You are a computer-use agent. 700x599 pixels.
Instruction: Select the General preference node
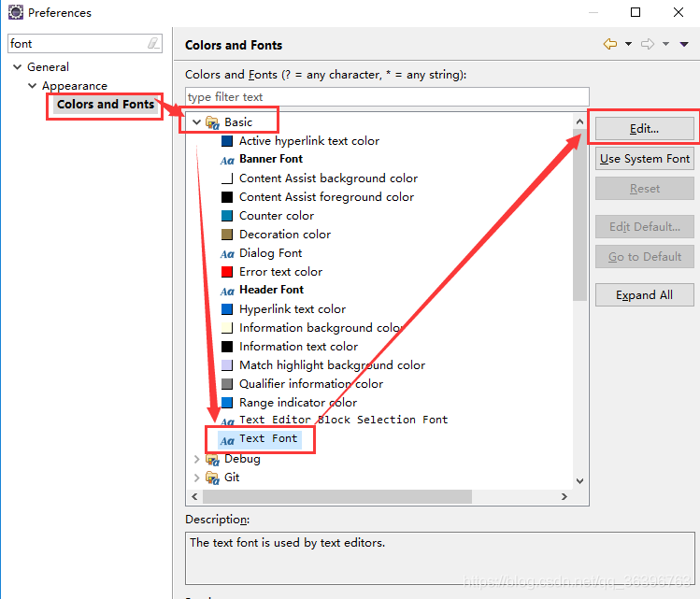pos(48,67)
